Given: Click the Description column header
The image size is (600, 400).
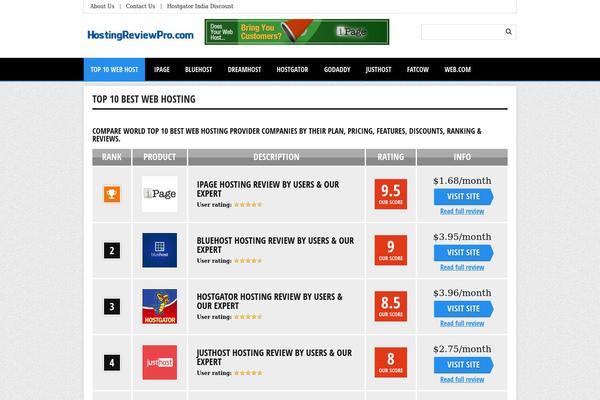Looking at the screenshot, I should [x=276, y=157].
